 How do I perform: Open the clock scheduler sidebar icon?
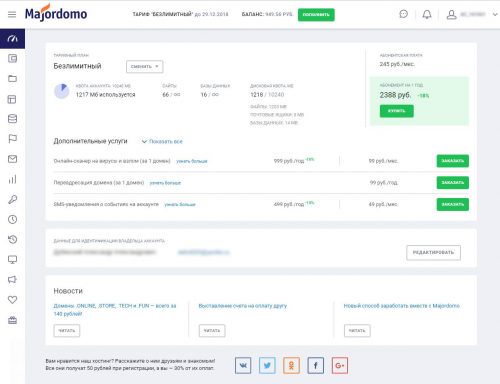coord(12,219)
